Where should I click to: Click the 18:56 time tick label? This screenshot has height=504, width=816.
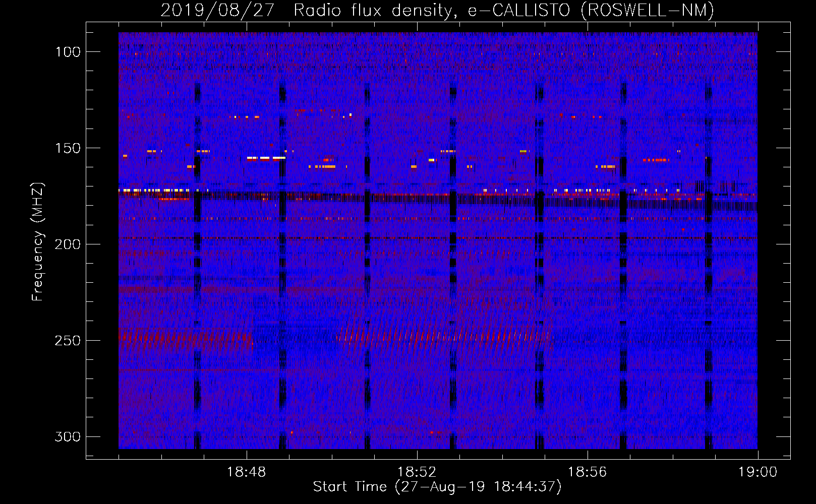[588, 472]
